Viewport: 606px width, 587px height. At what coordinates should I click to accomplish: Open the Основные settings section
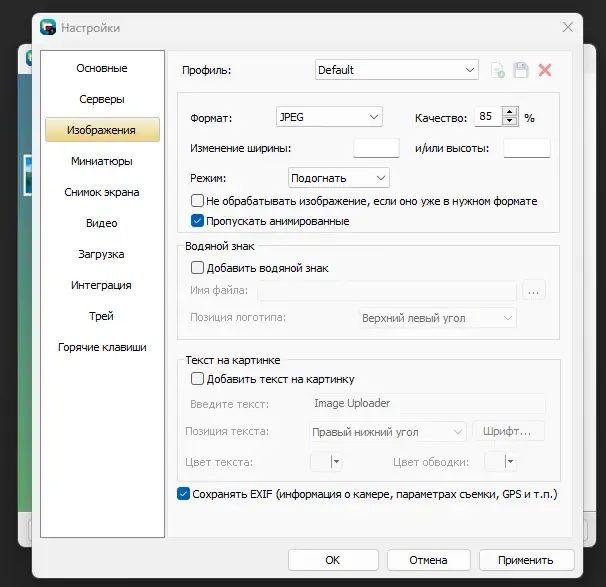click(x=102, y=68)
